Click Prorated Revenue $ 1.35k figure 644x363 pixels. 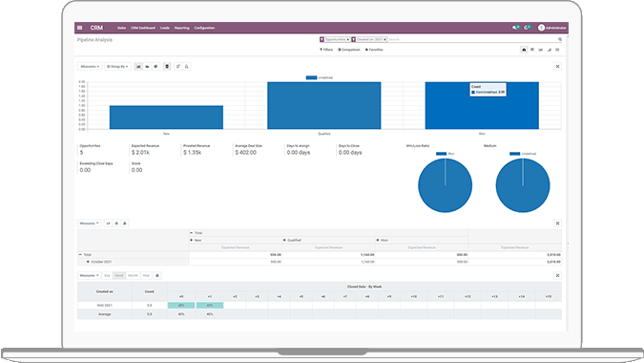tap(192, 153)
